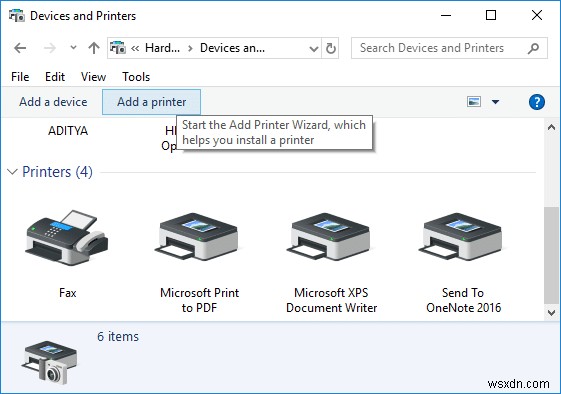Open the Tools menu

136,77
